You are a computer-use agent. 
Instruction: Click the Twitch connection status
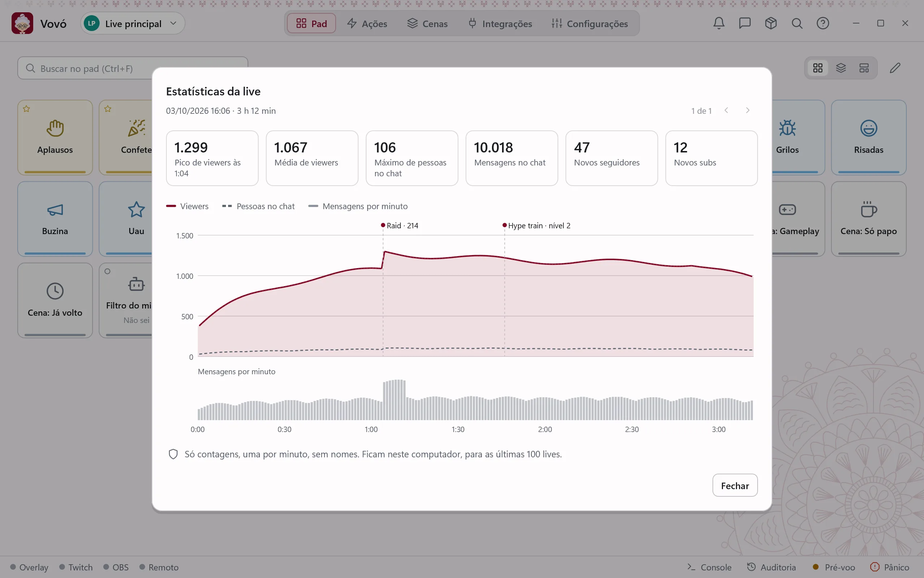(x=76, y=567)
